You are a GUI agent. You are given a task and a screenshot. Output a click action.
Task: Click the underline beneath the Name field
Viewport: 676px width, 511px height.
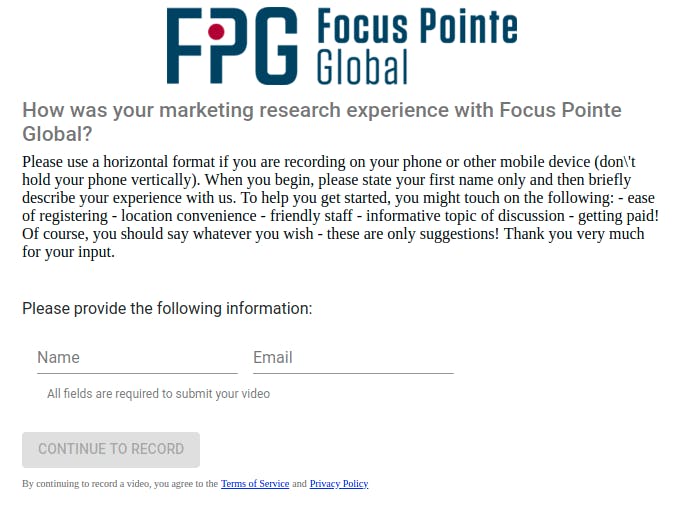click(137, 373)
